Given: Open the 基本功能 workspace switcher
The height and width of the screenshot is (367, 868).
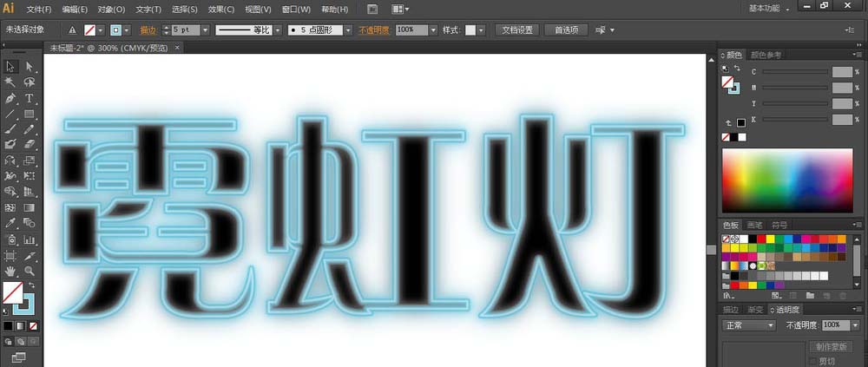Looking at the screenshot, I should click(768, 9).
